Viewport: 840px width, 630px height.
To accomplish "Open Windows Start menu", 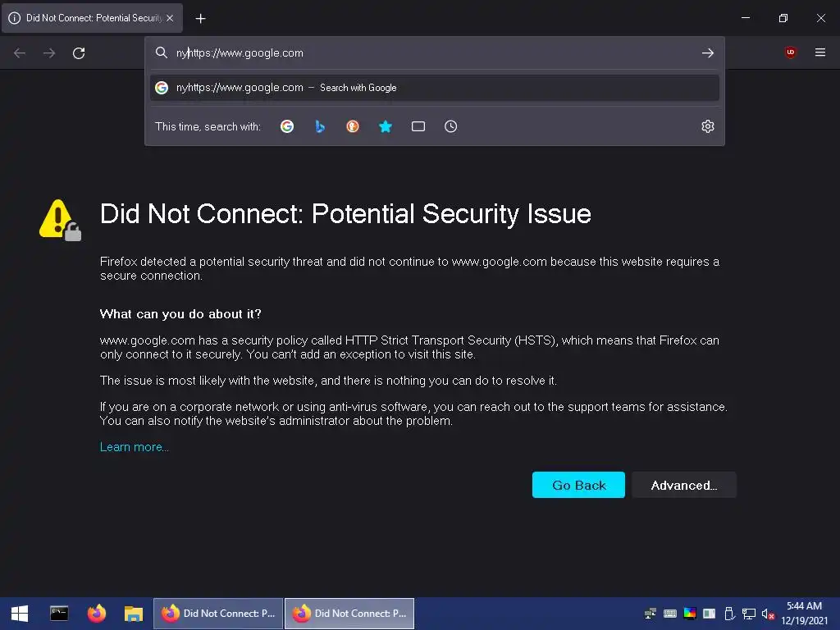I will [x=20, y=613].
